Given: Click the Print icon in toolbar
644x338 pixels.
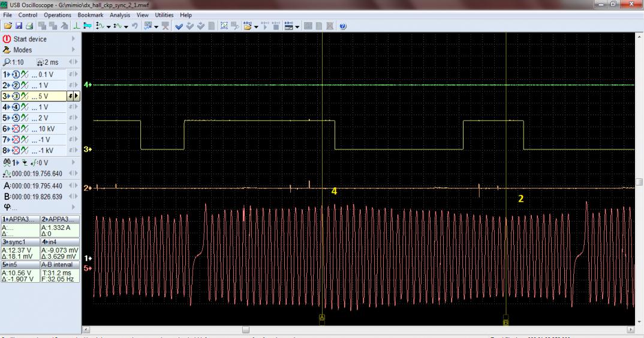Looking at the screenshot, I should coord(28,26).
